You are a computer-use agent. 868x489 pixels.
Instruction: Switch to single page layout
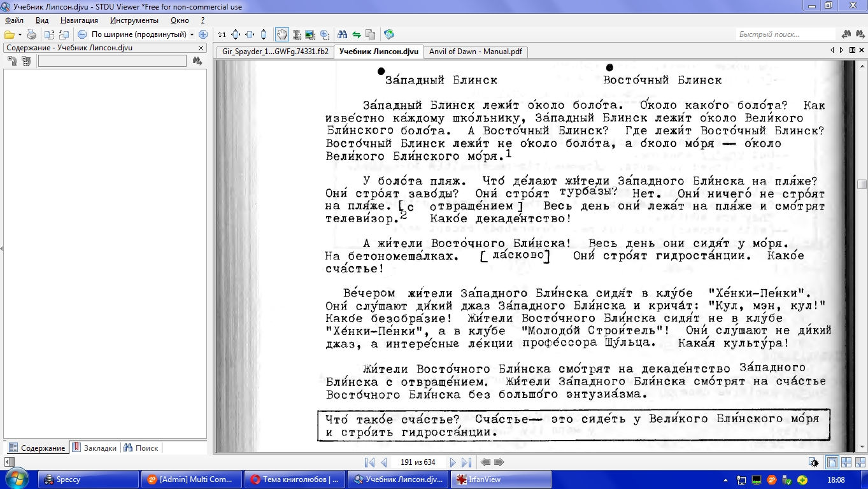point(832,462)
